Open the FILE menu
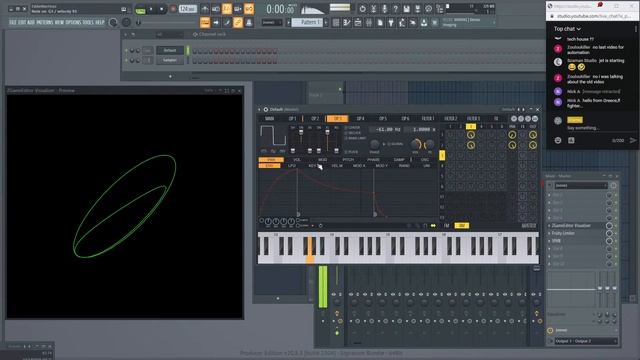 [x=13, y=22]
